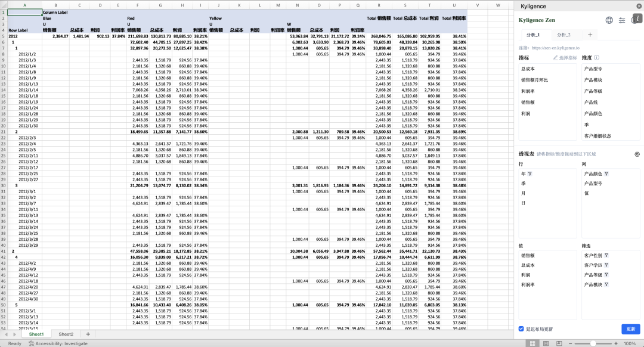
Task: Click the previous sheet navigation arrow
Action: (6, 334)
